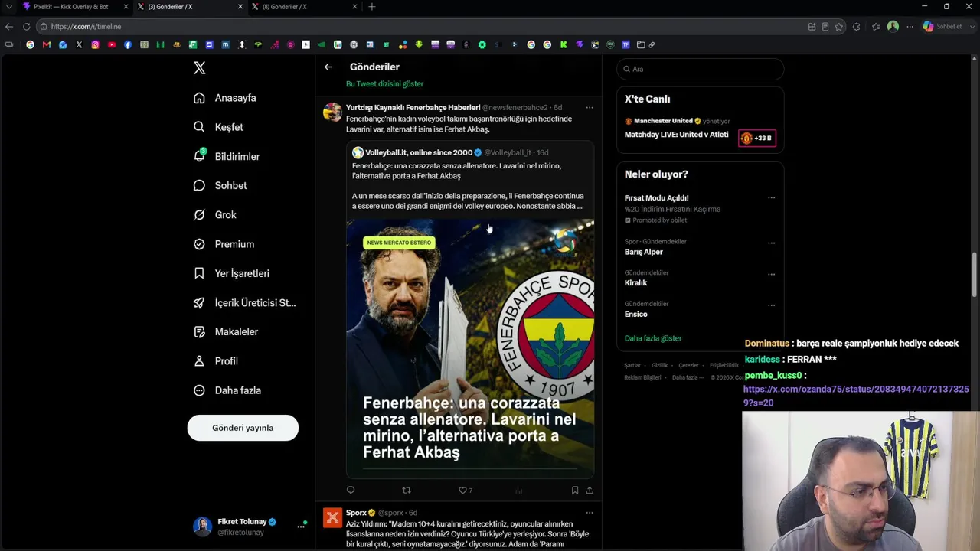980x551 pixels.
Task: Open the Barış Alper trending topic
Action: (644, 252)
